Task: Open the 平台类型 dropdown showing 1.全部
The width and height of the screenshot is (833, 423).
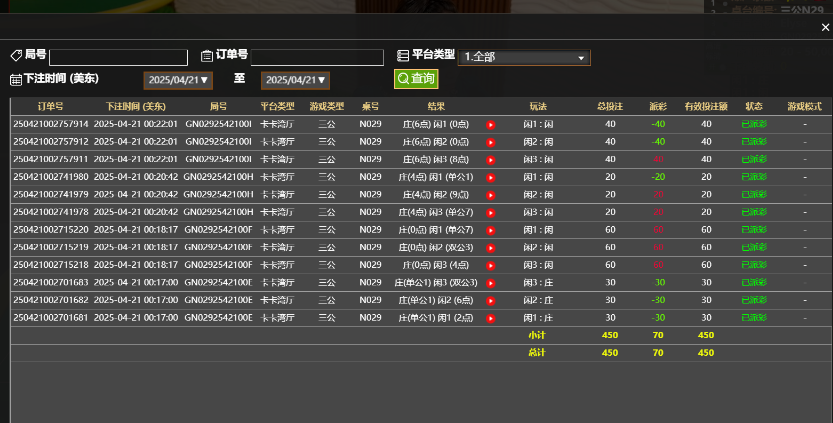Action: tap(525, 58)
